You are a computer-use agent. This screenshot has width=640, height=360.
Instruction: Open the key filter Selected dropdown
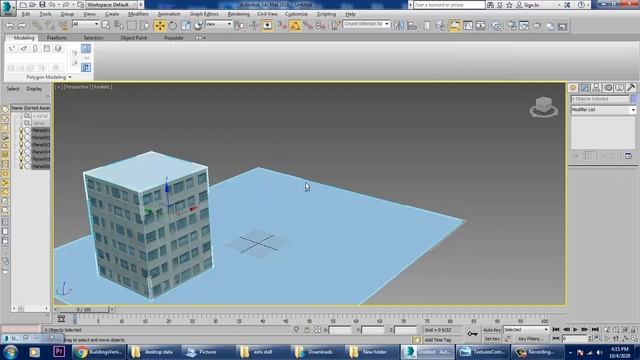[x=526, y=329]
